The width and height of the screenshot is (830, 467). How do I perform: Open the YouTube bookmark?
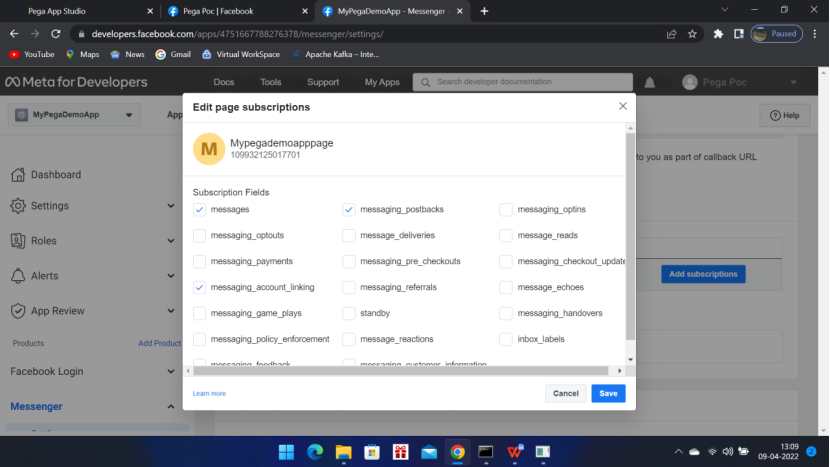[32, 54]
